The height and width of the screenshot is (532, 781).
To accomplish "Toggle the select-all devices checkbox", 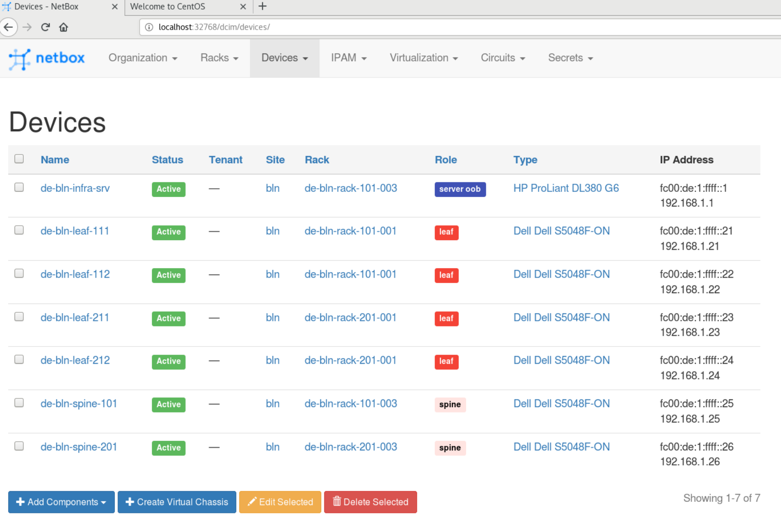I will point(19,158).
